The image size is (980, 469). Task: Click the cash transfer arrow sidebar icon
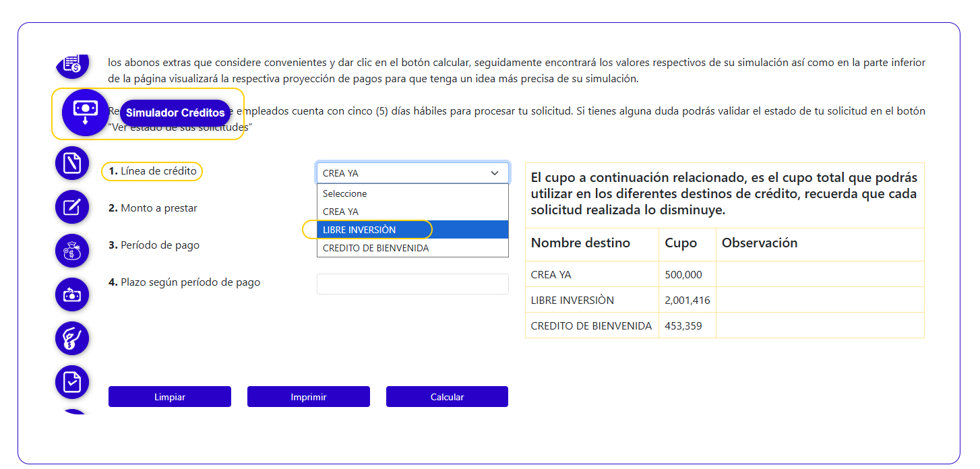click(x=72, y=294)
